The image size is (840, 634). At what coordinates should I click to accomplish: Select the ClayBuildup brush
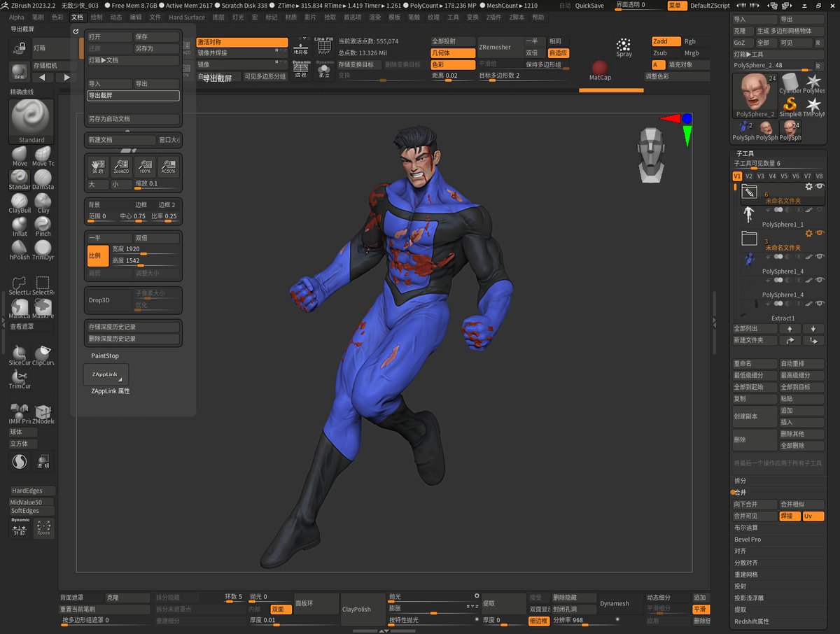pyautogui.click(x=20, y=203)
